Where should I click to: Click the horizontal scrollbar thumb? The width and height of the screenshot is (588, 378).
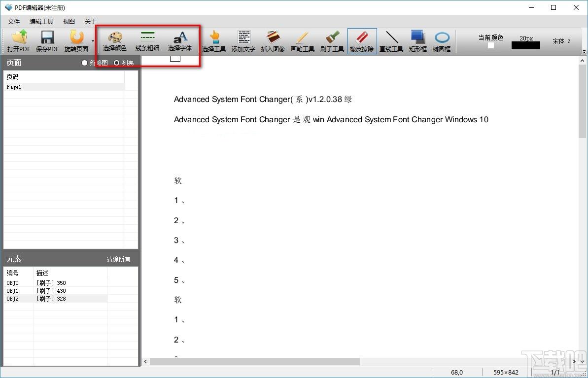tap(255, 362)
